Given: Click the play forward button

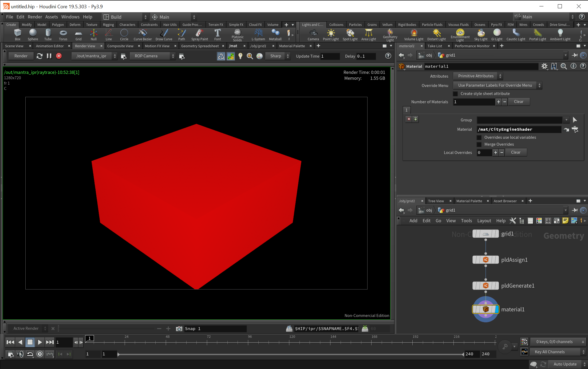Looking at the screenshot, I should [x=40, y=342].
